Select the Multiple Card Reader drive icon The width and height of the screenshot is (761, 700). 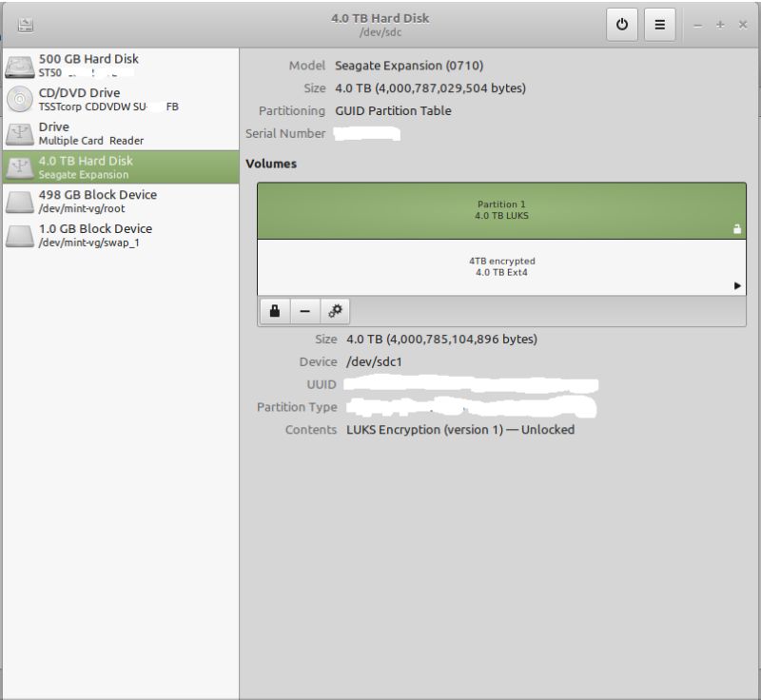point(19,132)
